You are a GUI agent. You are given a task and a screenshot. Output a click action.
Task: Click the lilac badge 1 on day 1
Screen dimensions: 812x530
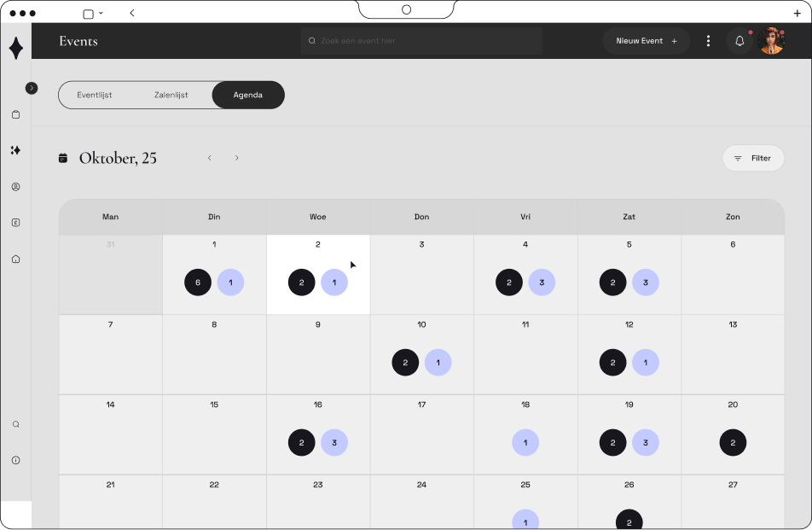[230, 282]
